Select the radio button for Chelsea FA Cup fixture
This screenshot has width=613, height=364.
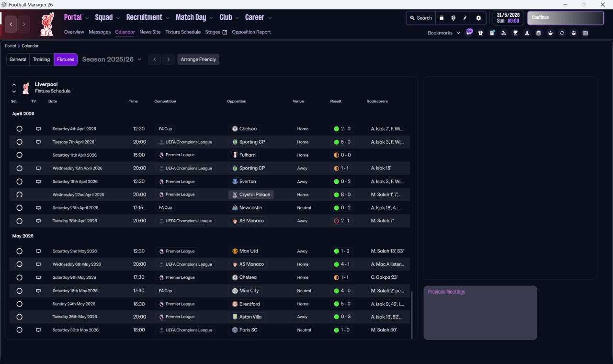(x=19, y=129)
